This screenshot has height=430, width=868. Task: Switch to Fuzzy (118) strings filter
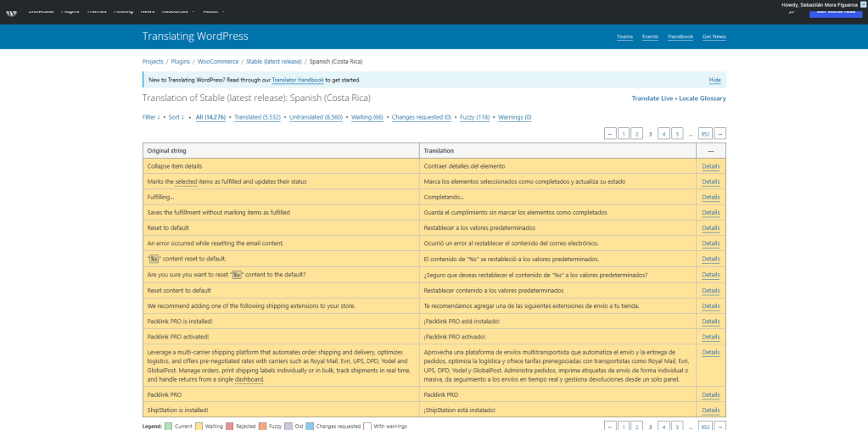coord(473,117)
